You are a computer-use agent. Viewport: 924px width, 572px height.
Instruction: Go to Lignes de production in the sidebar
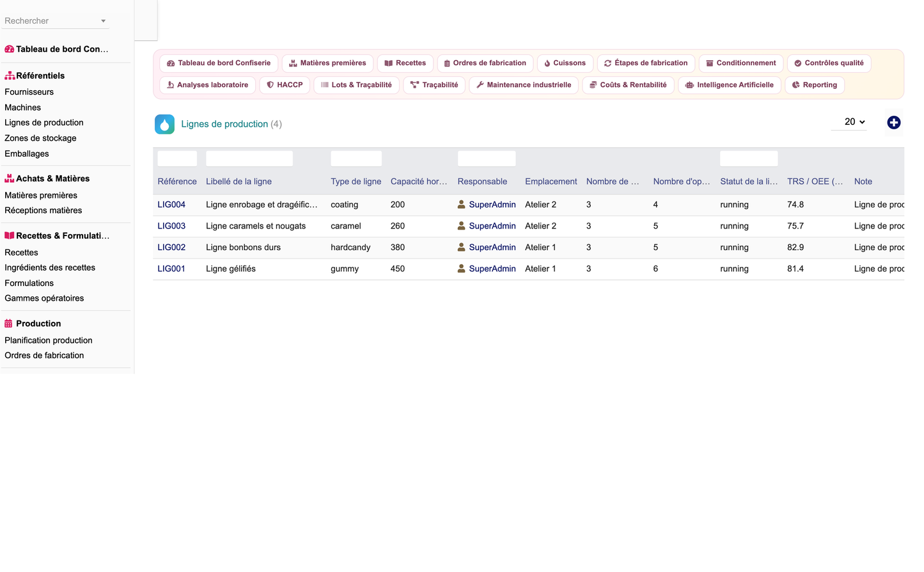[44, 123]
